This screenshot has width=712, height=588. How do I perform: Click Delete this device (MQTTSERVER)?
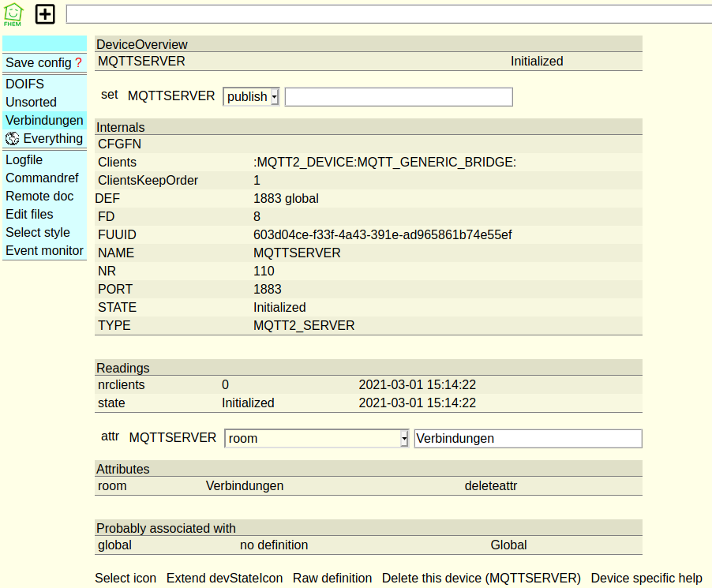[481, 578]
